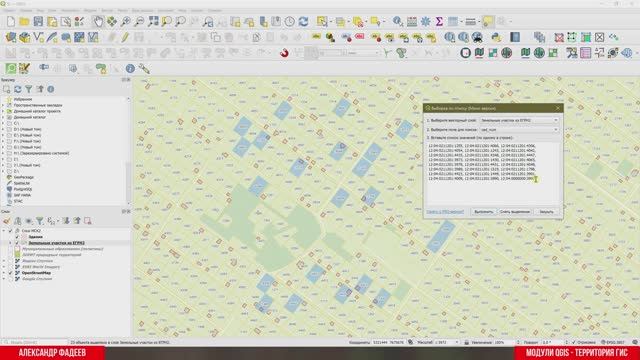Collapse the Слои НСК2 group
The height and width of the screenshot is (360, 640).
click(x=4, y=231)
